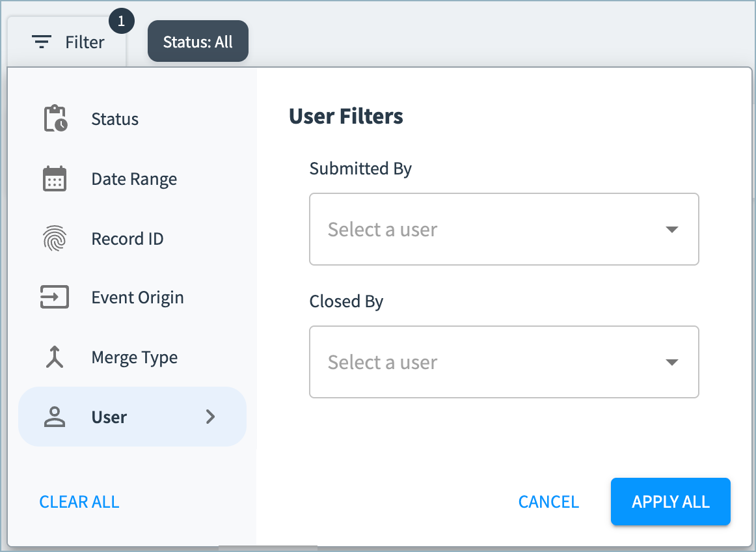Click the Event Origin arrow-box icon
This screenshot has height=552, width=756.
55,298
